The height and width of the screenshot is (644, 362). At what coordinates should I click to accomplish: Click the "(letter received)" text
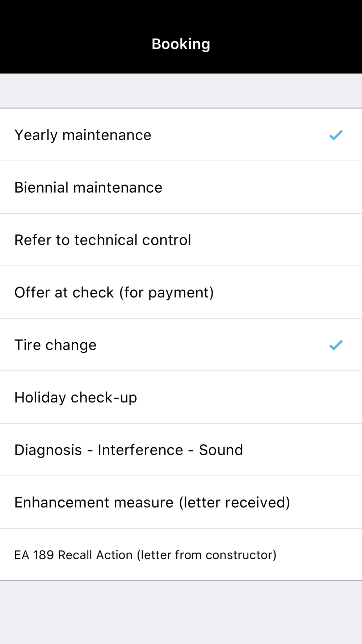[235, 503]
